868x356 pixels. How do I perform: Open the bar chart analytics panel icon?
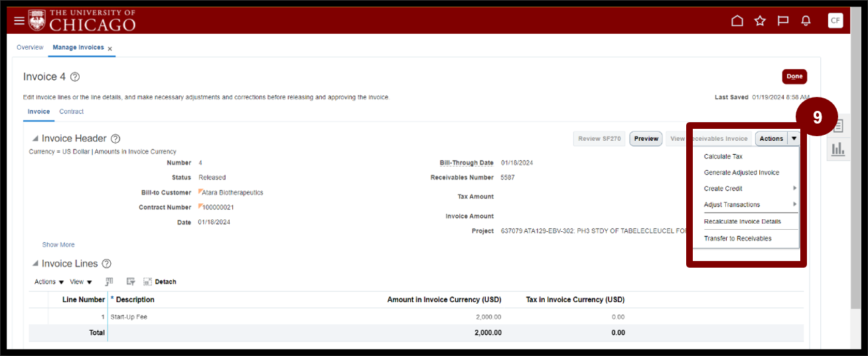pos(838,149)
